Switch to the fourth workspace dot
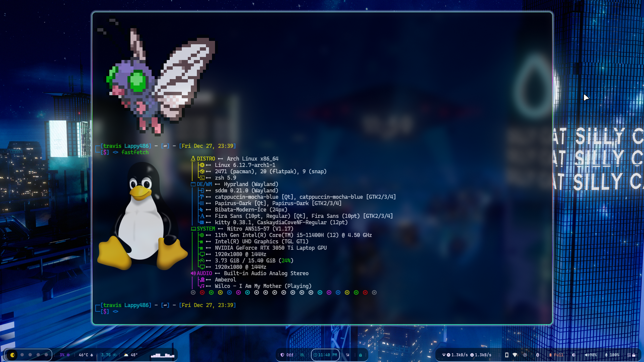Image resolution: width=644 pixels, height=362 pixels. pyautogui.click(x=38, y=355)
